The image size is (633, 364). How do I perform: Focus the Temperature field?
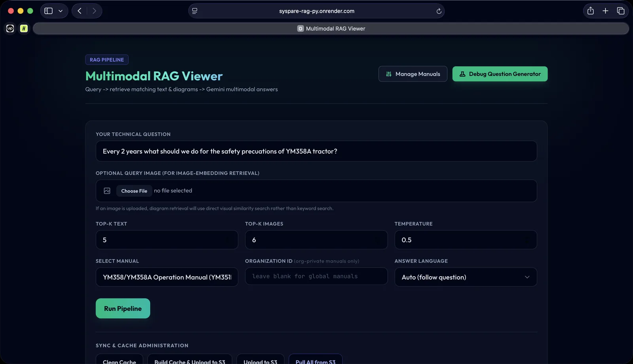tap(466, 240)
